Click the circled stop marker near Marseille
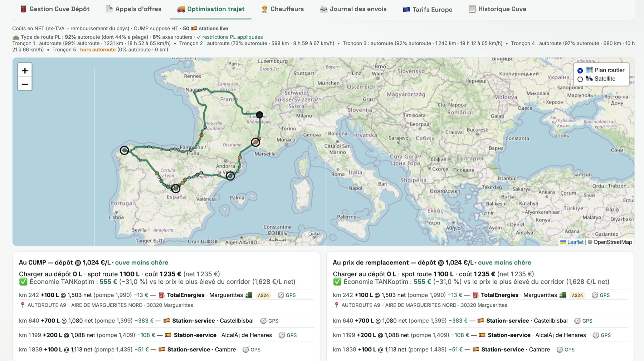The width and height of the screenshot is (644, 361). coord(255,142)
